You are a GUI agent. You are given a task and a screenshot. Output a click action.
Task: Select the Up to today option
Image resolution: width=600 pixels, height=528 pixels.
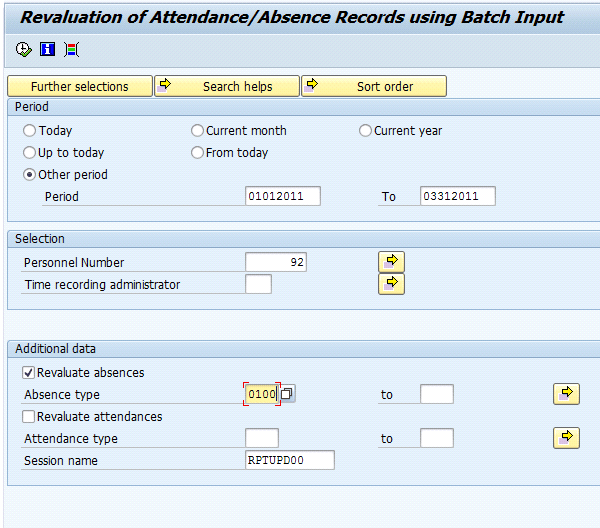[x=30, y=153]
